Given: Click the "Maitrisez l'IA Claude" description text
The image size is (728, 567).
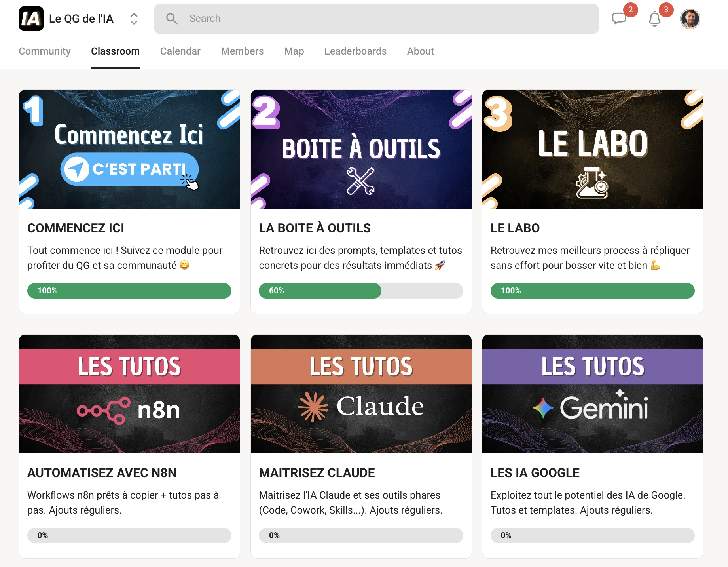Looking at the screenshot, I should (351, 502).
